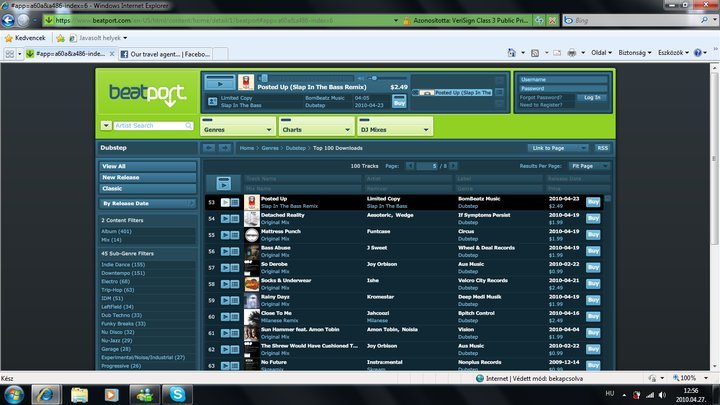Open the Biztonság browser menu
The width and height of the screenshot is (720, 405).
point(634,53)
